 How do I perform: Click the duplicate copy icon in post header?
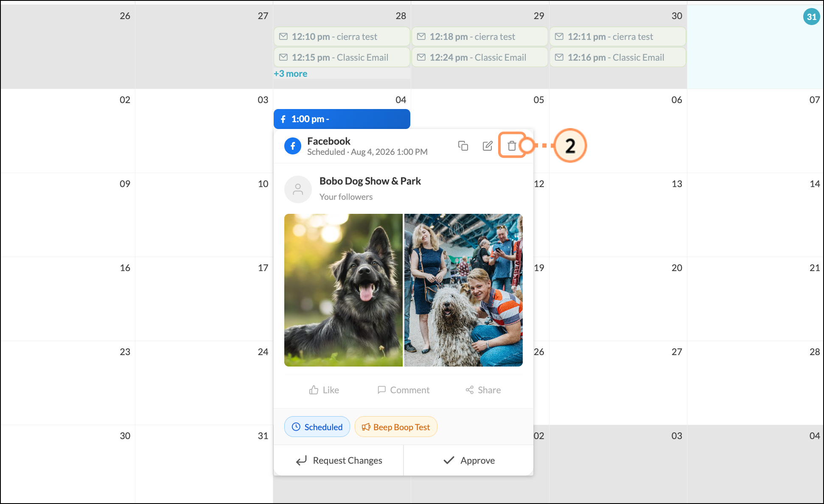coord(463,146)
